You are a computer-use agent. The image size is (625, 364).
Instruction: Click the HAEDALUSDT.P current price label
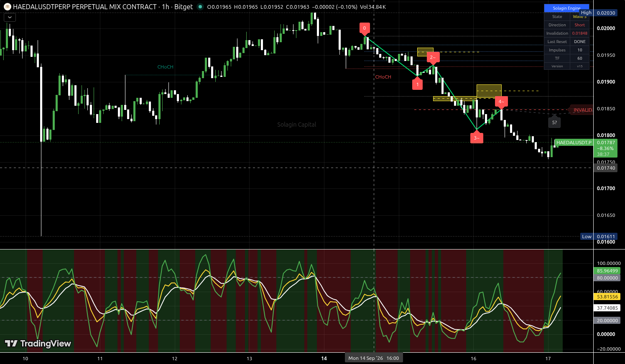[x=574, y=143]
